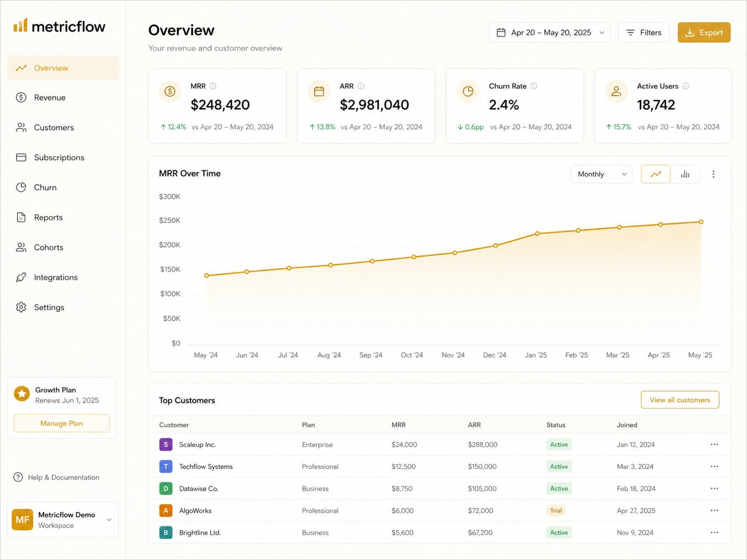Image resolution: width=747 pixels, height=560 pixels.
Task: Open Integrations page
Action: [63, 277]
